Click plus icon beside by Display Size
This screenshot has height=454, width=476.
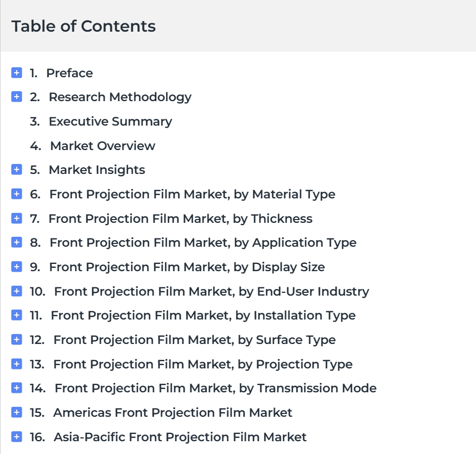pos(17,267)
